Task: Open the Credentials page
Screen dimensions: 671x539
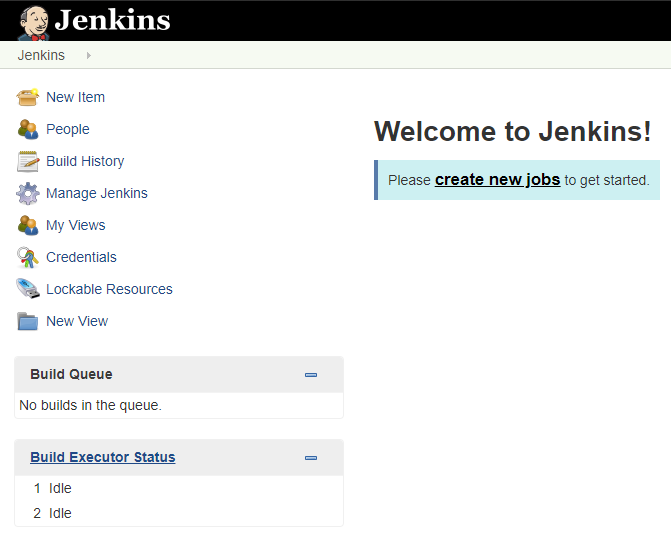Action: pyautogui.click(x=81, y=257)
